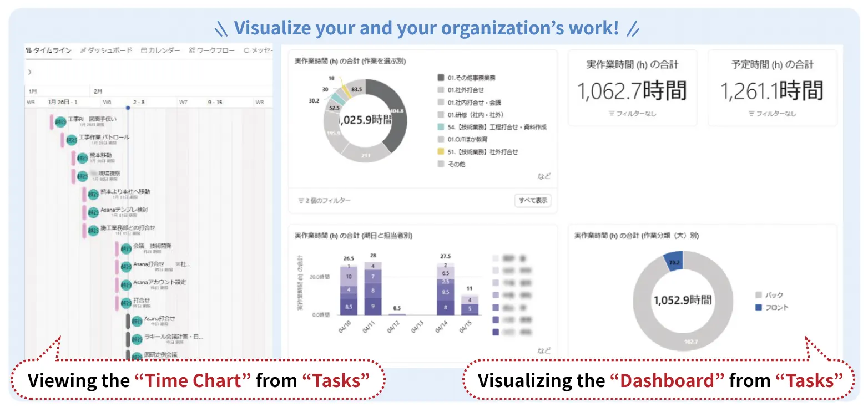Switch to the カレンダー tab
This screenshot has width=868, height=407.
click(158, 50)
